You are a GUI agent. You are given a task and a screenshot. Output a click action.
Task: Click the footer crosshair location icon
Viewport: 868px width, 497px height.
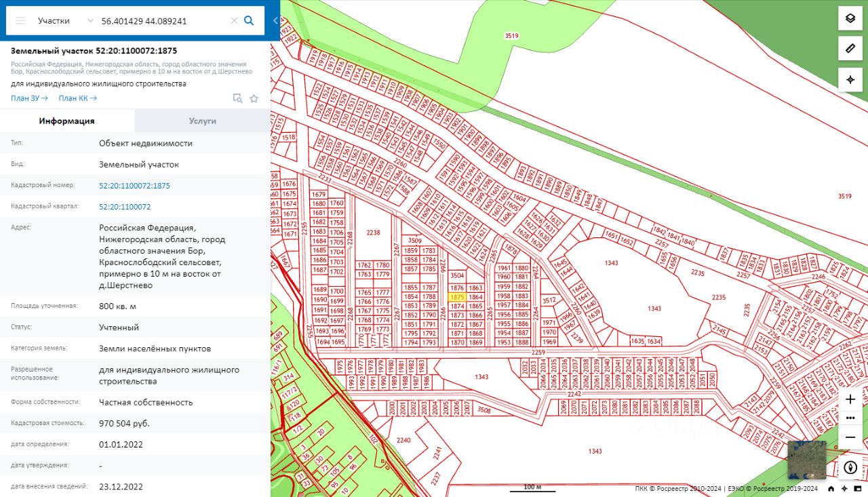point(844,489)
